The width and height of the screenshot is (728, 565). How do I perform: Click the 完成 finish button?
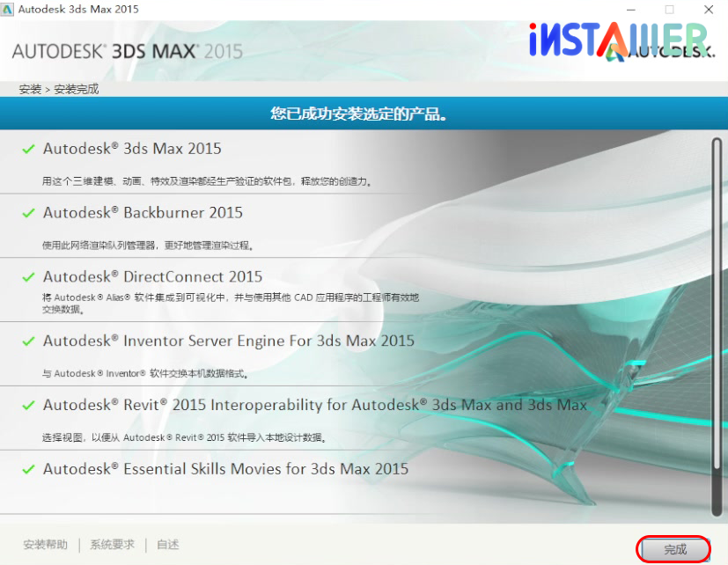(673, 549)
